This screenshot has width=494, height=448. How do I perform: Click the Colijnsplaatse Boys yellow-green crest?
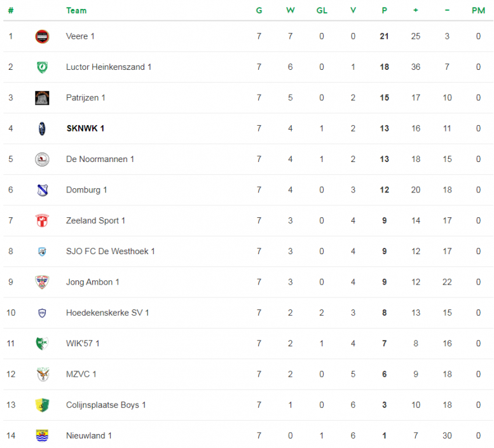pyautogui.click(x=42, y=405)
